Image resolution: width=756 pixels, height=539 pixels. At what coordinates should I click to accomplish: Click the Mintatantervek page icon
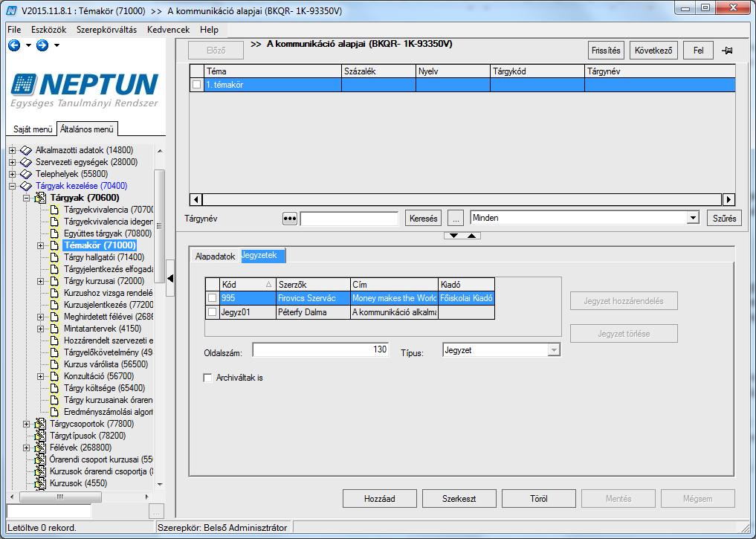click(54, 329)
